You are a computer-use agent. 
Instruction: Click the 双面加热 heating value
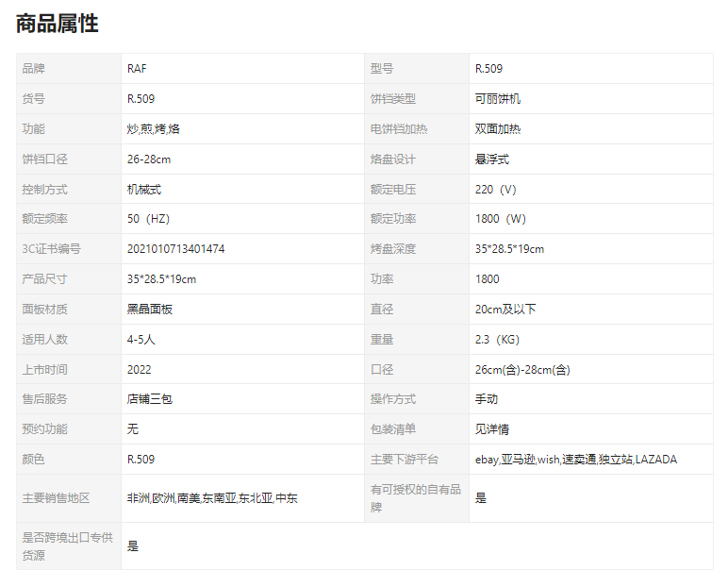(497, 129)
